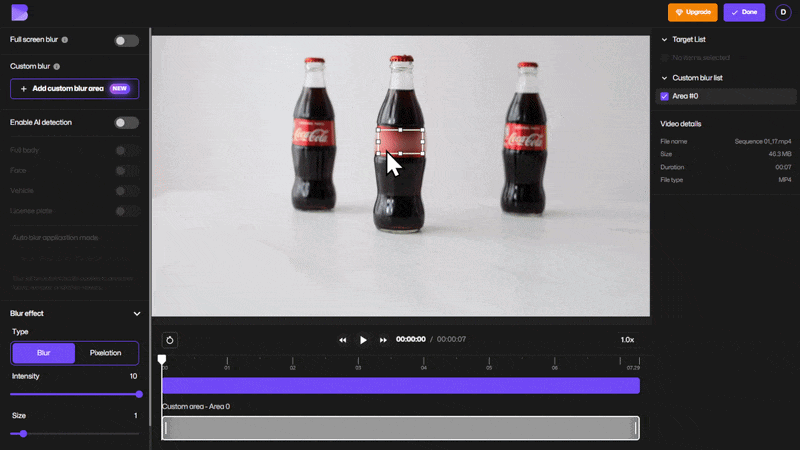Click the Video details heading

(681, 124)
